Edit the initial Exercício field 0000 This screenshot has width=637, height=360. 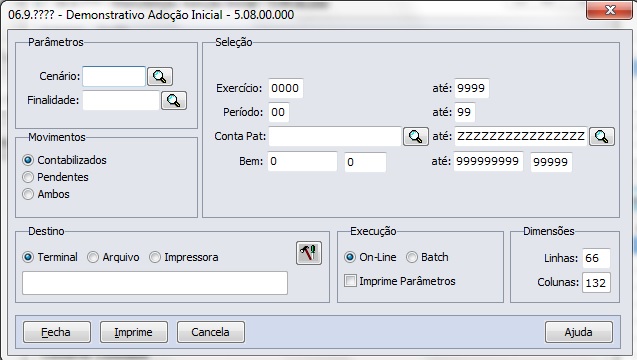pyautogui.click(x=286, y=88)
